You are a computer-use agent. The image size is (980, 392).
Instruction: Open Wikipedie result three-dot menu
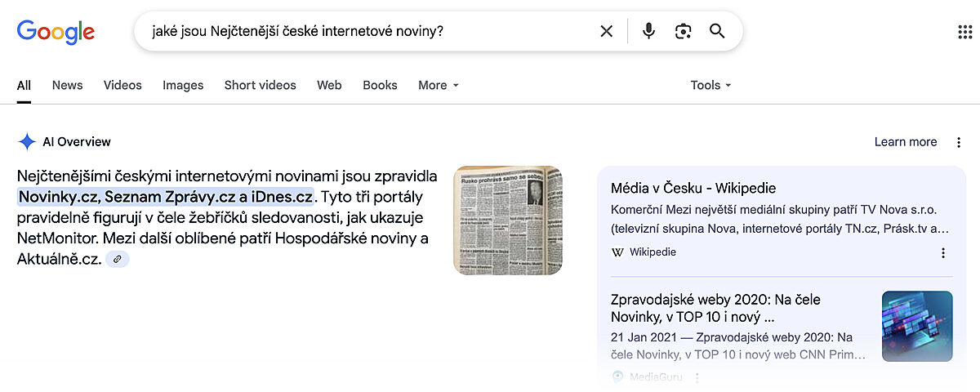943,252
